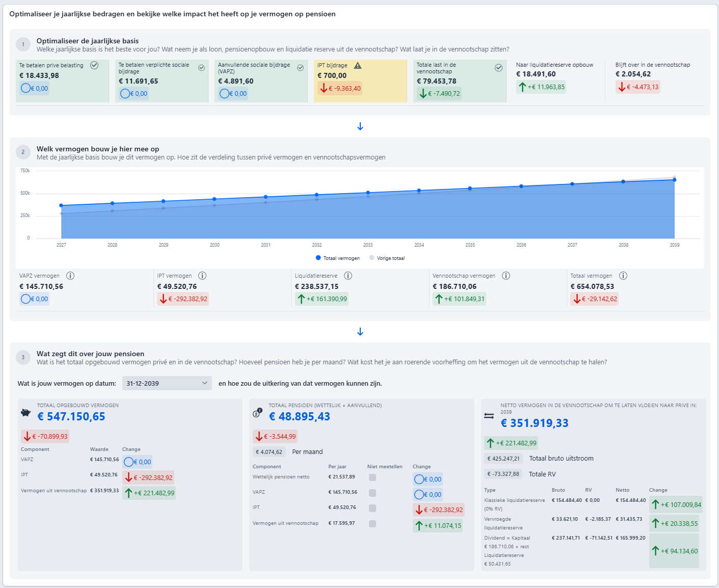Check Niet meetellen box for VAPZ row

(372, 493)
